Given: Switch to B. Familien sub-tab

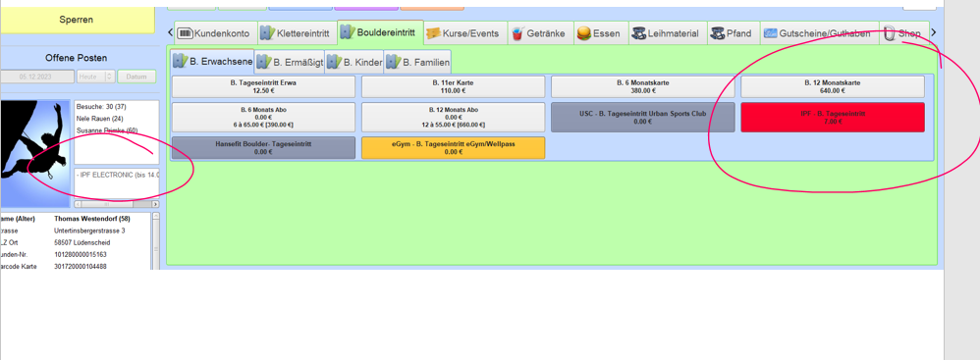Looking at the screenshot, I should (417, 63).
